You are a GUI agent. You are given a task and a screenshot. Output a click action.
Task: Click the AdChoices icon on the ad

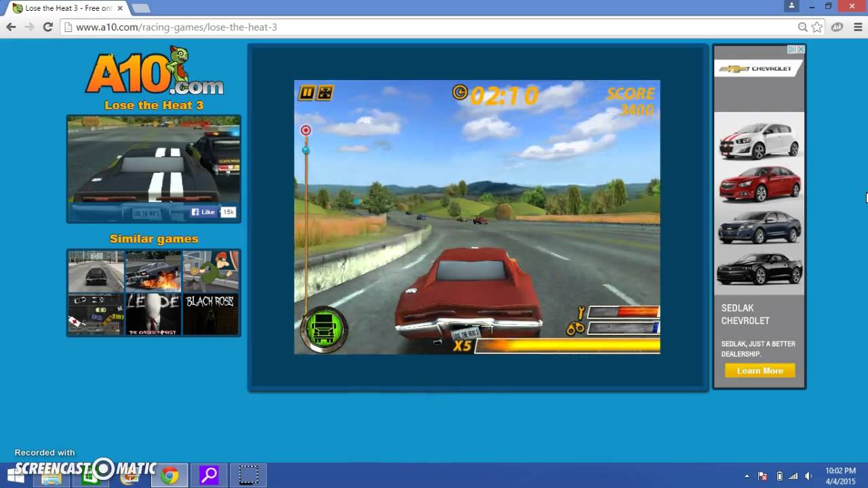[791, 49]
